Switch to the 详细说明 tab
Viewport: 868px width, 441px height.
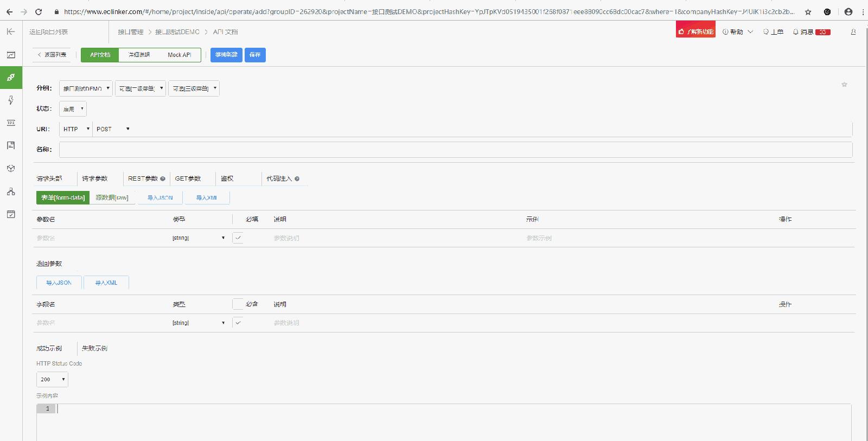pyautogui.click(x=139, y=55)
